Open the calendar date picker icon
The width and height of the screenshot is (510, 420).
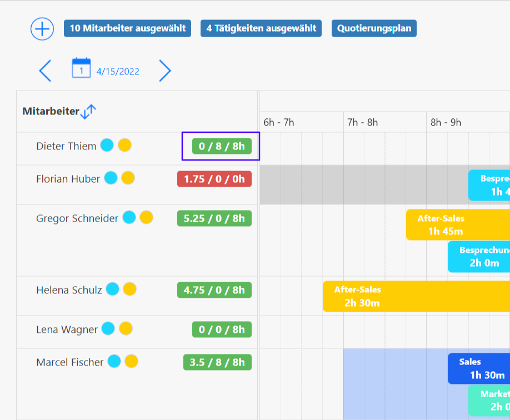[x=81, y=68]
